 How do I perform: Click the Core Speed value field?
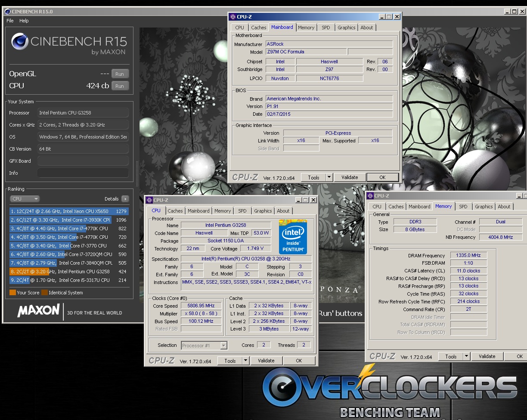[x=201, y=306]
